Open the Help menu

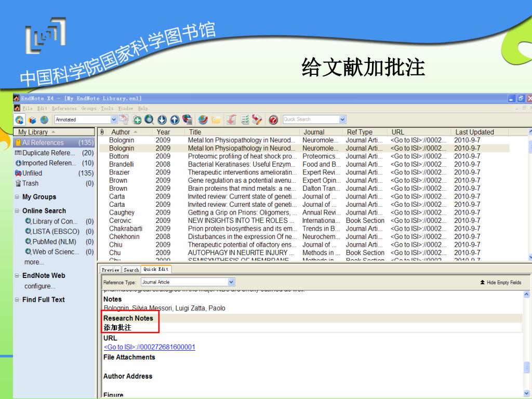click(x=143, y=108)
